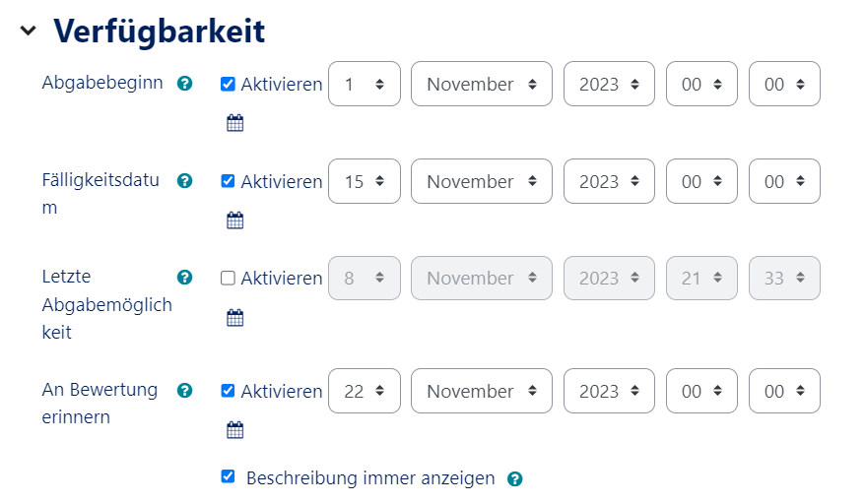Image resolution: width=865 pixels, height=504 pixels.
Task: Untick Aktivieren for Fälligkeitsdatum
Action: (228, 181)
